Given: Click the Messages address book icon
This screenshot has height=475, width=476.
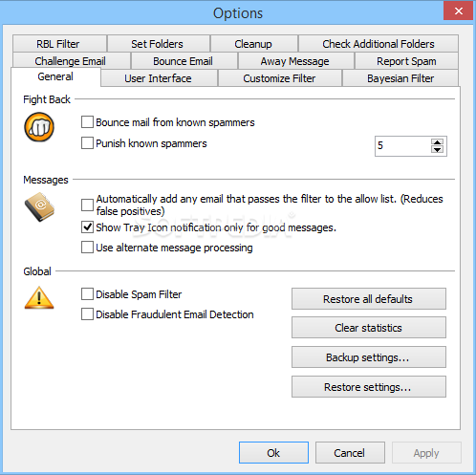Looking at the screenshot, I should [x=39, y=206].
